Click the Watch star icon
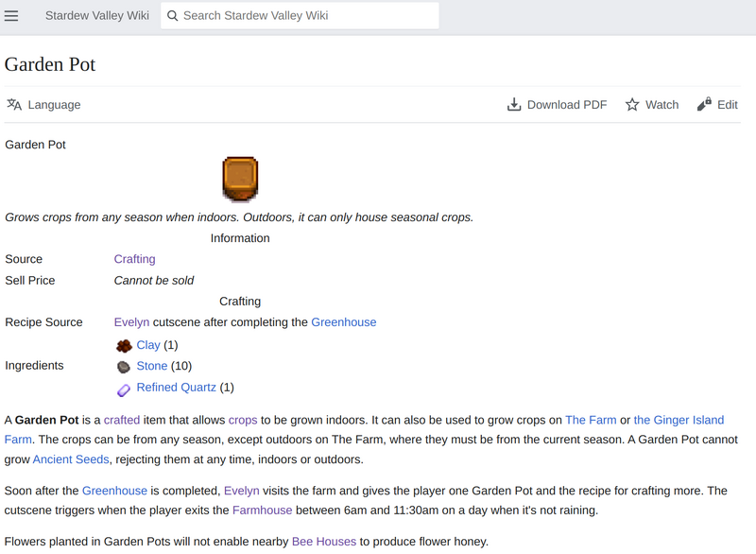 632,105
